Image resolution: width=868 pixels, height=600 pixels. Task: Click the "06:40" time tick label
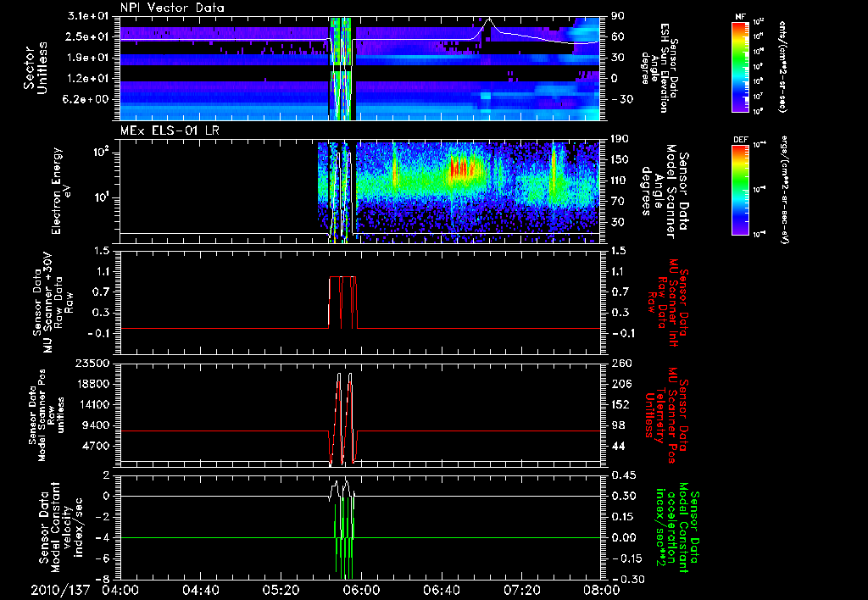(x=441, y=590)
